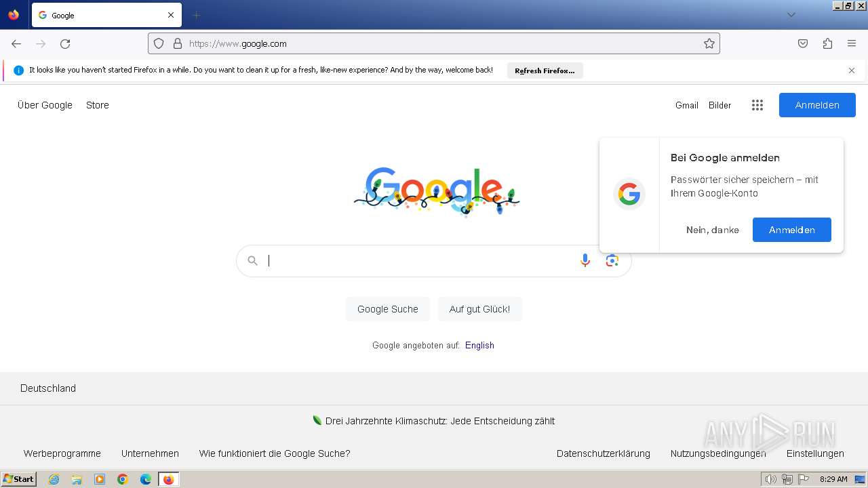The image size is (868, 488).
Task: Click the Refresh Firefox button
Action: (545, 70)
